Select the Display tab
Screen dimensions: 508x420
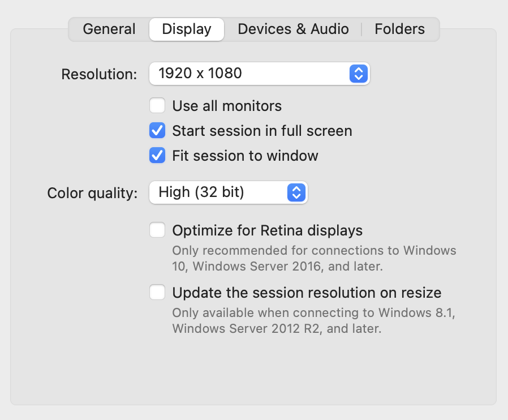click(x=187, y=29)
